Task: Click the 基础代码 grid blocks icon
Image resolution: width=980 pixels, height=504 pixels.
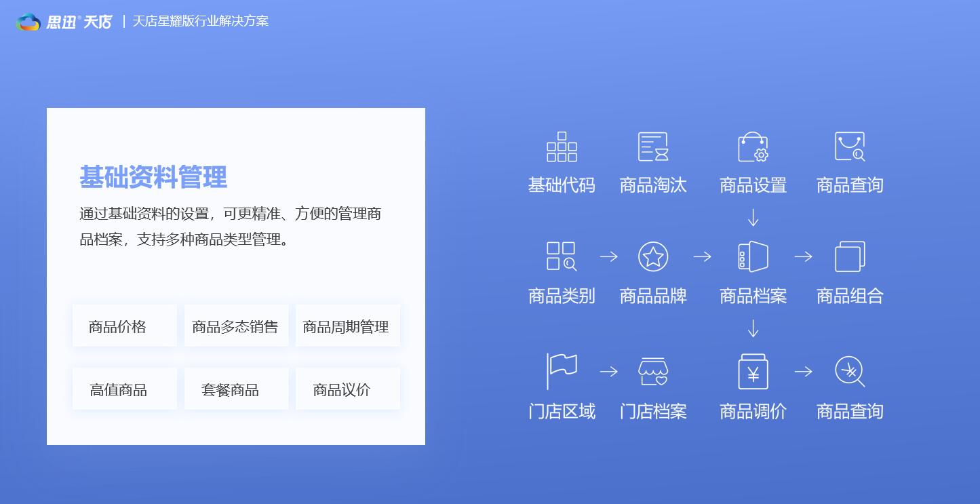Action: tap(562, 147)
